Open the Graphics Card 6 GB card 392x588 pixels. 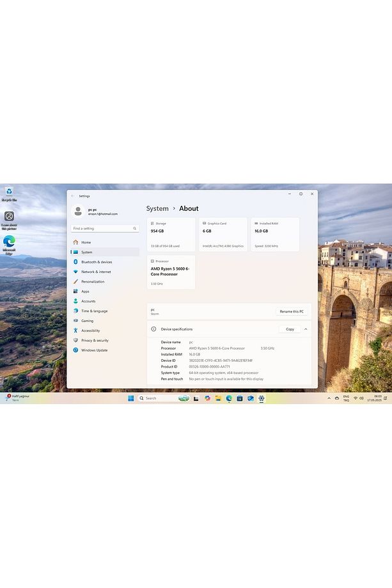(223, 235)
